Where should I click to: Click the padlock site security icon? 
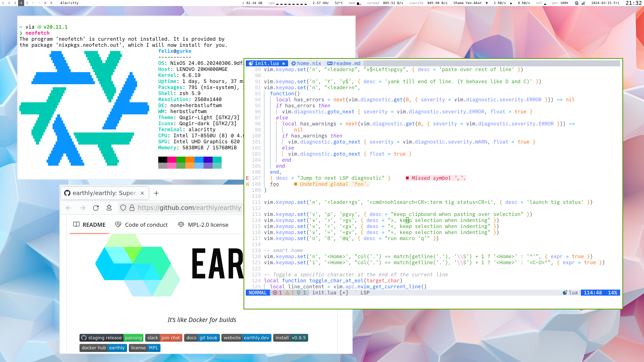pos(132,208)
